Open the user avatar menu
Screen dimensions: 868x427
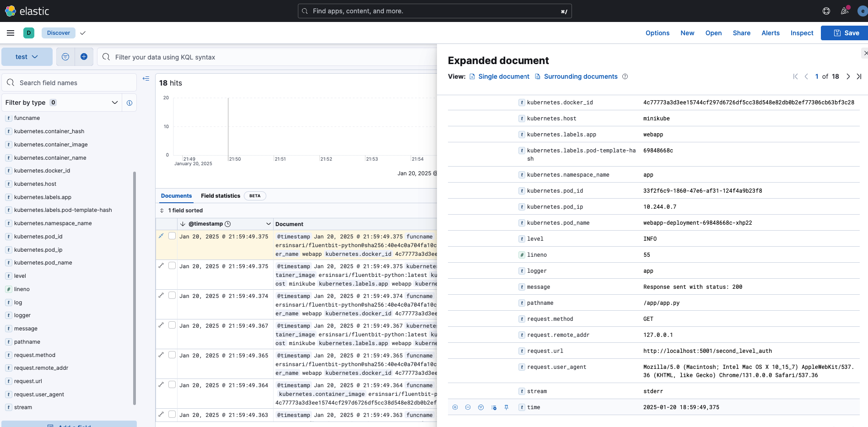(863, 11)
